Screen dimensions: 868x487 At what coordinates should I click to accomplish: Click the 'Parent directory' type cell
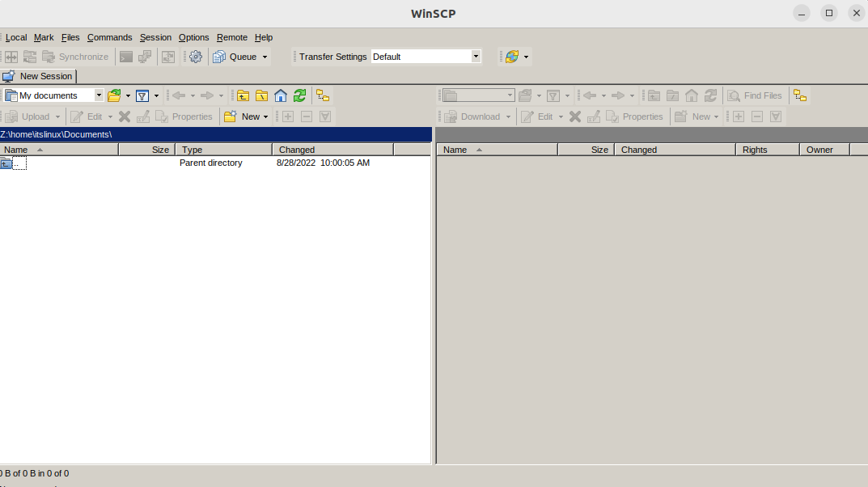[x=211, y=163]
